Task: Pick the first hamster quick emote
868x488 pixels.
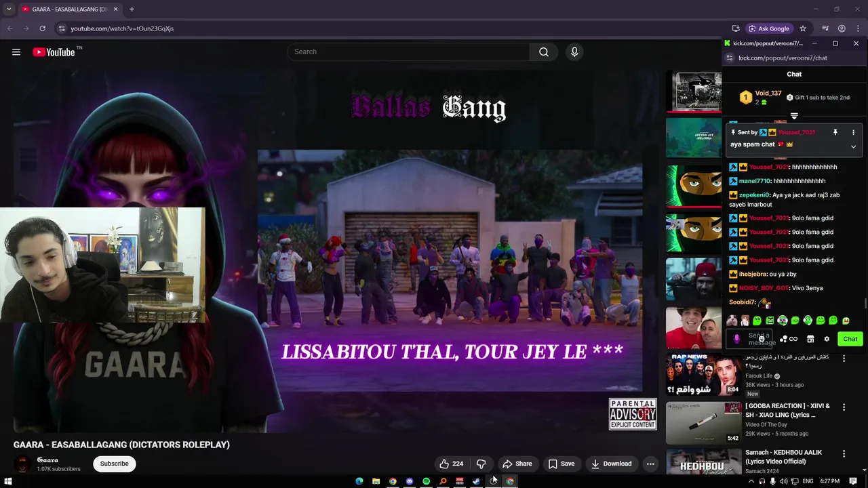Action: click(x=733, y=321)
